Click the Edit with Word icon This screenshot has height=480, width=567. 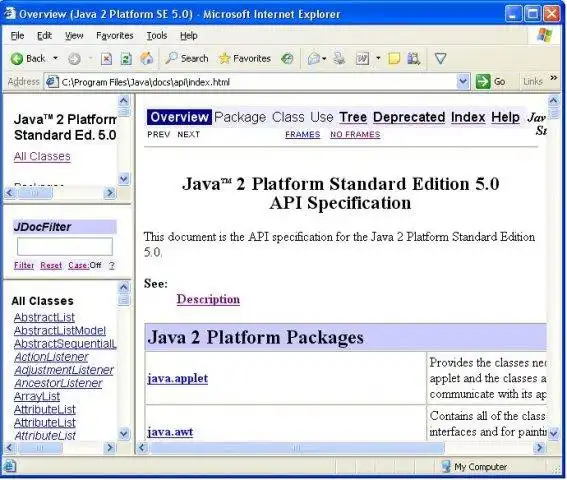pyautogui.click(x=362, y=59)
